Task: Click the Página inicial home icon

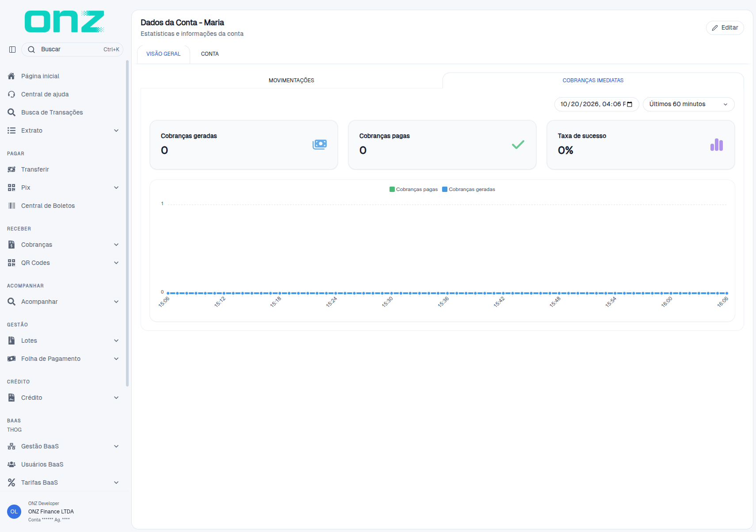Action: tap(11, 76)
